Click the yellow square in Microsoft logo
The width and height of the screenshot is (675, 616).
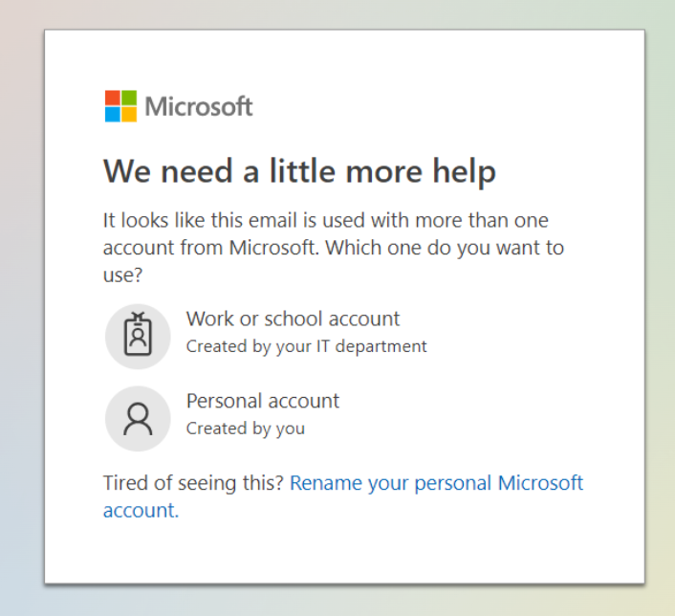point(129,115)
